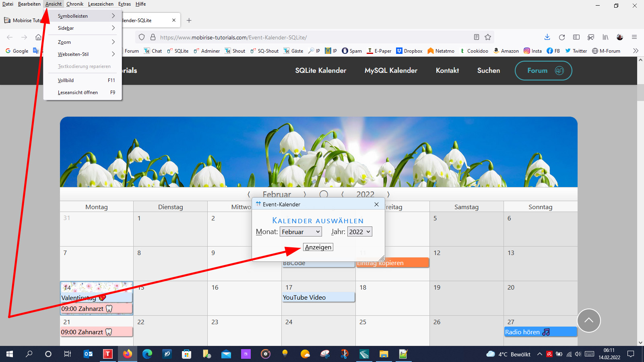Click the scroll-to-top round arrow button
The width and height of the screenshot is (644, 362).
click(x=588, y=321)
